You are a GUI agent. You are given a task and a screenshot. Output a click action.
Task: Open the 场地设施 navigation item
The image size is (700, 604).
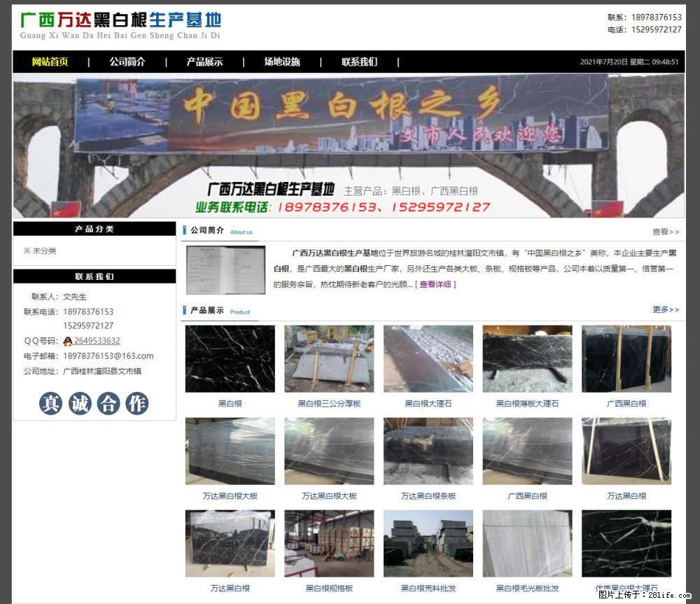[281, 62]
